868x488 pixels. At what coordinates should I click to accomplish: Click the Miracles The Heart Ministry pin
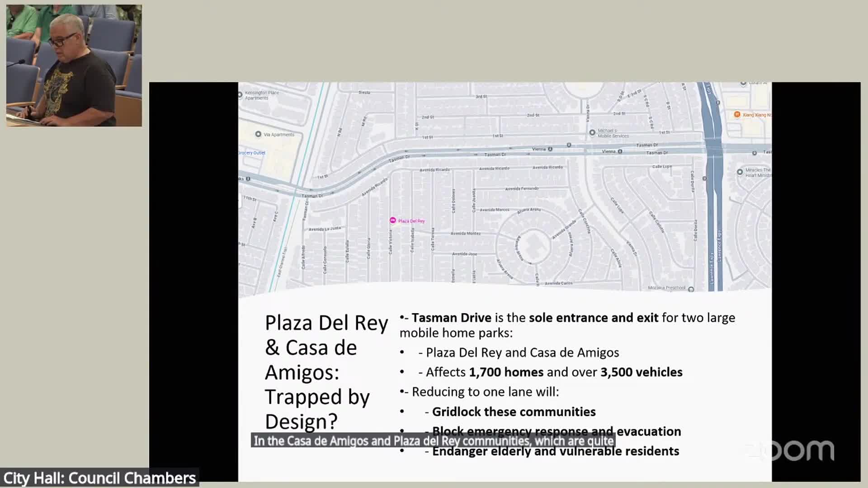(740, 172)
